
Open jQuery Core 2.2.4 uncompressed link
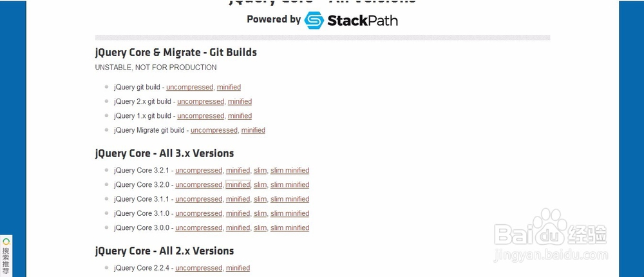point(199,268)
